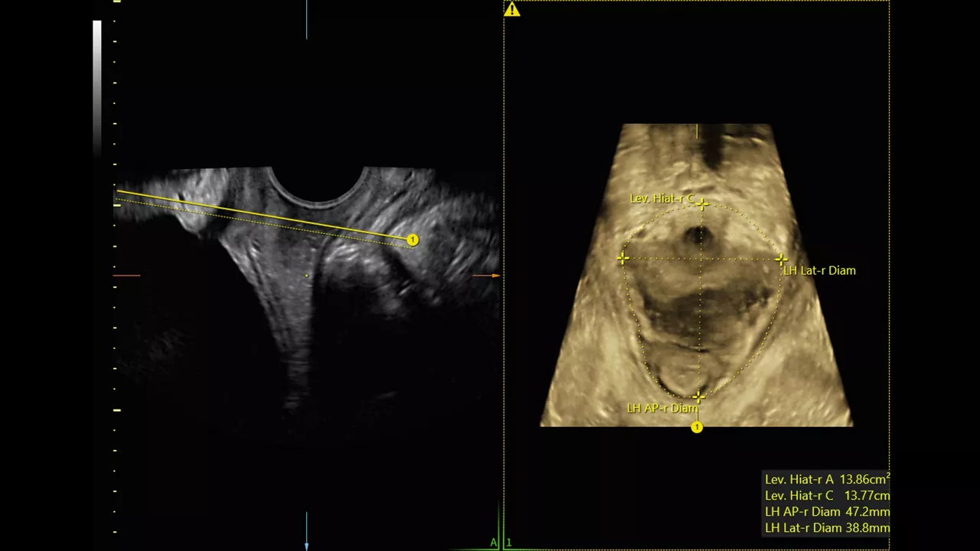This screenshot has width=980, height=551.
Task: Click the grayscale brightness bar
Action: [x=97, y=88]
